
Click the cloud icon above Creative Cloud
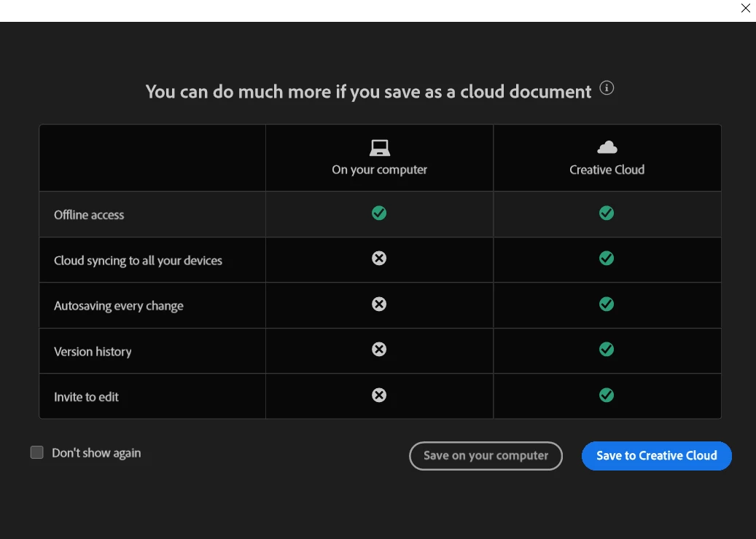point(607,147)
